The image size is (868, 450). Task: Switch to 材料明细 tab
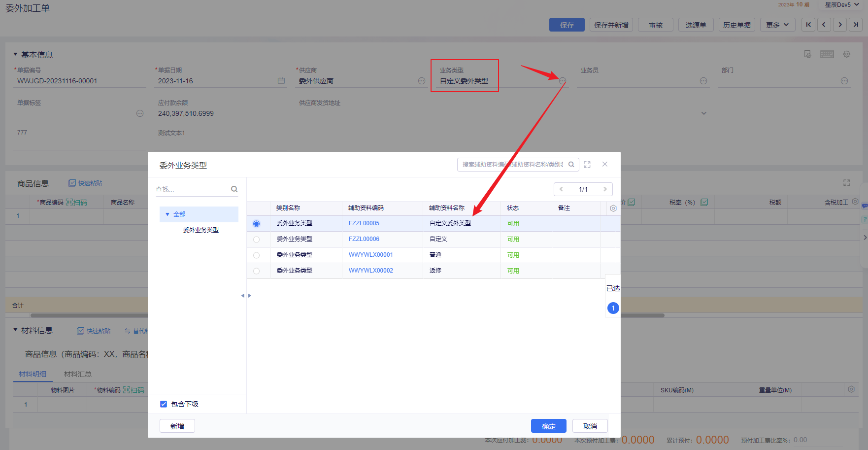pos(33,374)
